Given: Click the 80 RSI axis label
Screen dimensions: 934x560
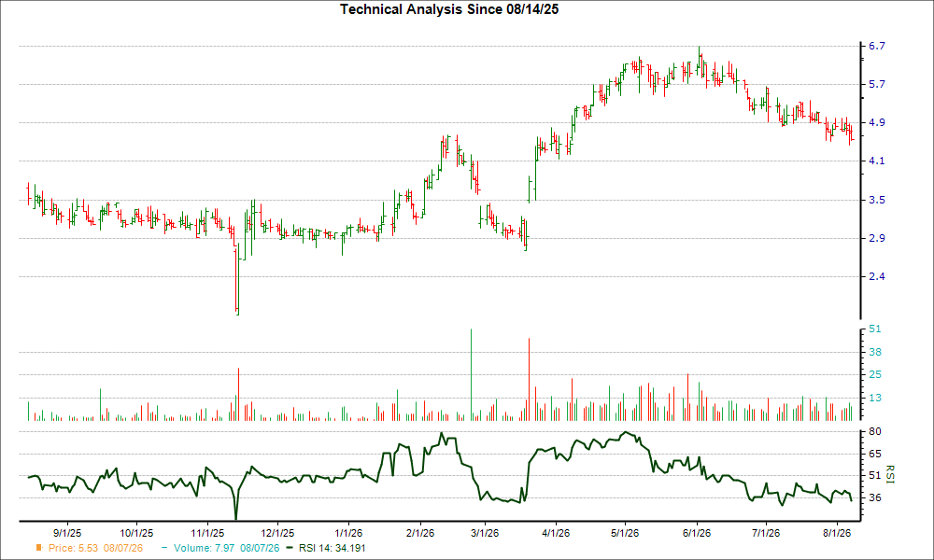Looking at the screenshot, I should (x=875, y=431).
